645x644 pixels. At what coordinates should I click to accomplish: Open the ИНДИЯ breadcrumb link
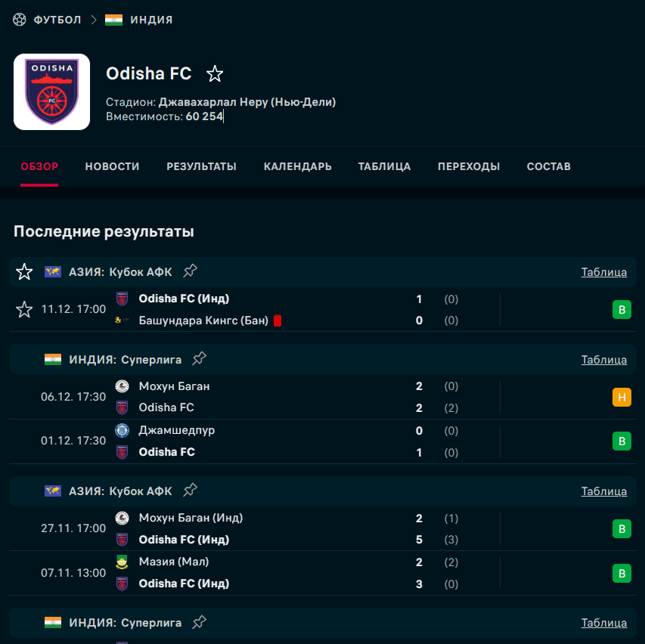(x=151, y=20)
